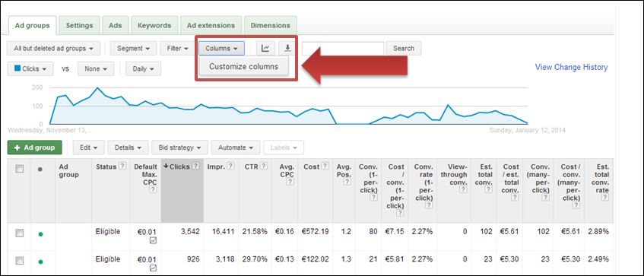Sort by the Ad group column header
Screen dimensions: 644x276
[x=68, y=170]
